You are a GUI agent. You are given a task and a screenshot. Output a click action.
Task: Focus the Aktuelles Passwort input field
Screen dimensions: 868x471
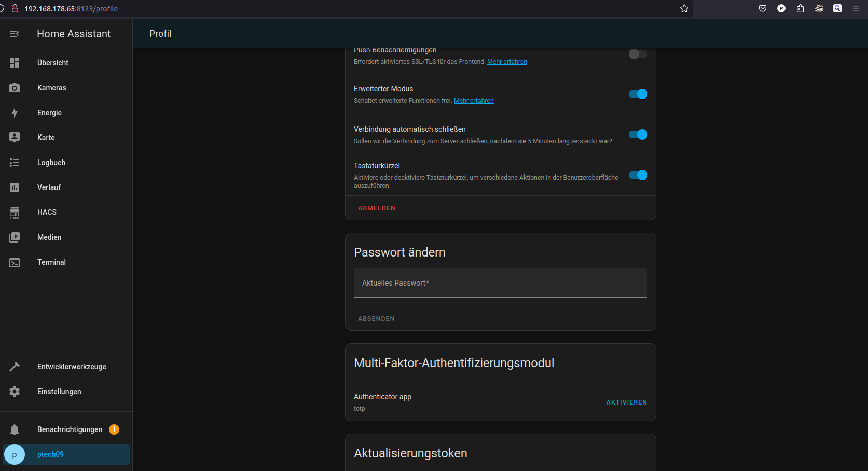click(x=500, y=283)
